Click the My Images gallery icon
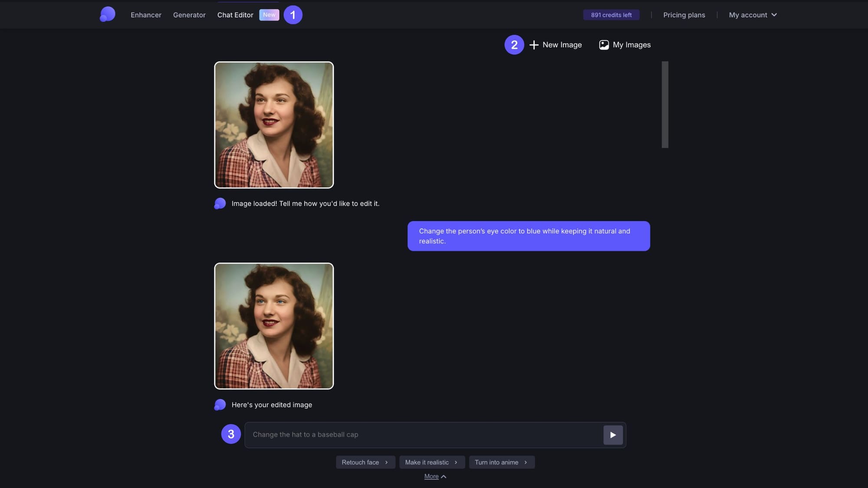Viewport: 868px width, 488px height. coord(604,45)
